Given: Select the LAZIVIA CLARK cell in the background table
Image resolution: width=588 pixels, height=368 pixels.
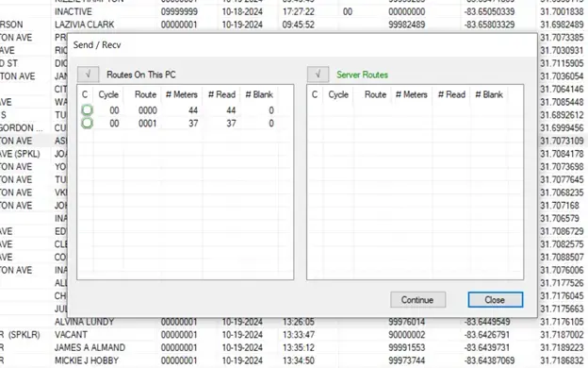Looking at the screenshot, I should [x=85, y=25].
